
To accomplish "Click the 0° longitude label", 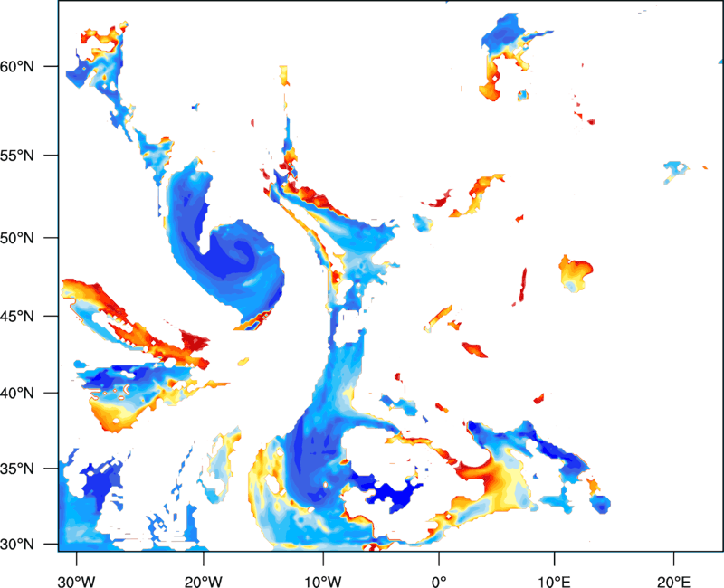I will [x=439, y=582].
